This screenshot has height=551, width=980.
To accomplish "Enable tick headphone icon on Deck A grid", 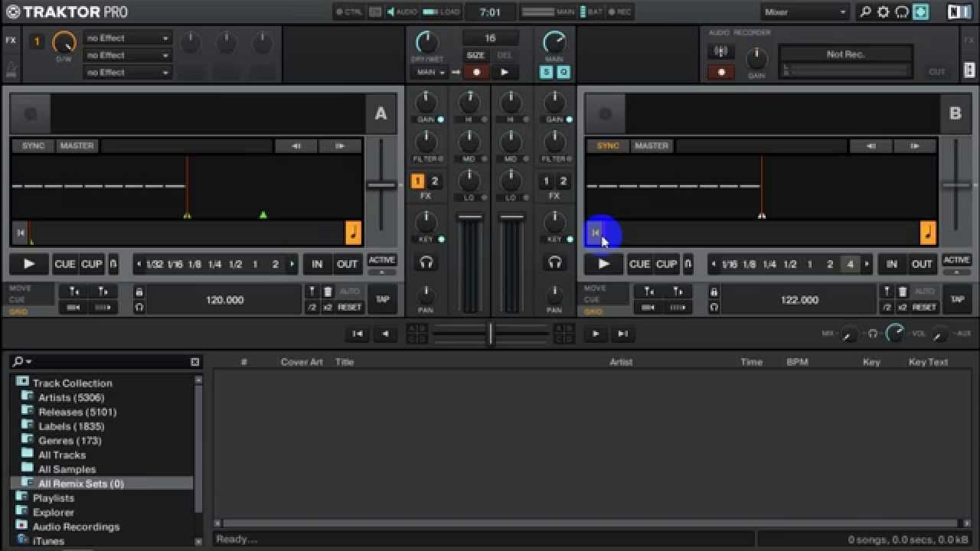I will (139, 307).
